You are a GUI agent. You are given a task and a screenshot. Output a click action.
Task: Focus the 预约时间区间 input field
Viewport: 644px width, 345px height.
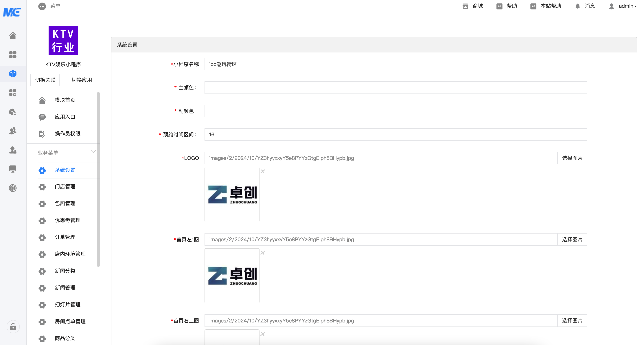(x=396, y=135)
